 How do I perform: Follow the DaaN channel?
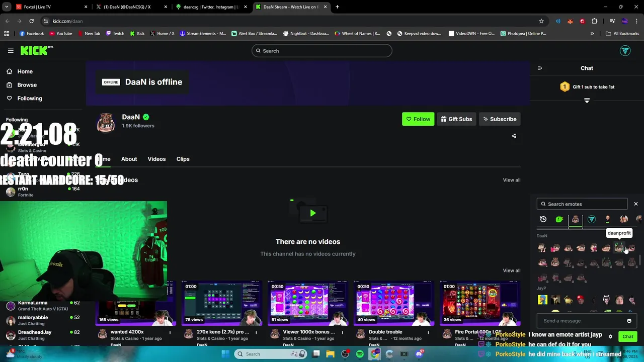(418, 119)
